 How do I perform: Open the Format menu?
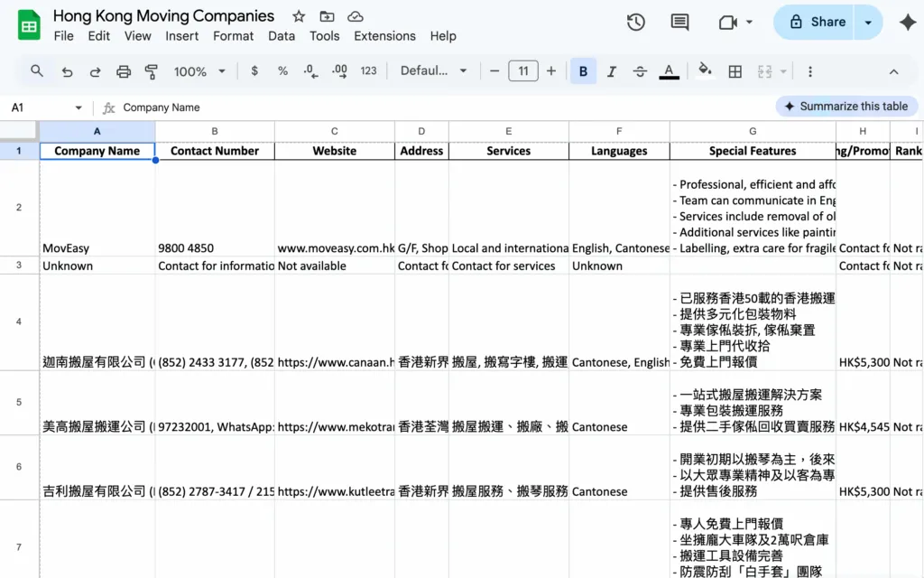(233, 36)
